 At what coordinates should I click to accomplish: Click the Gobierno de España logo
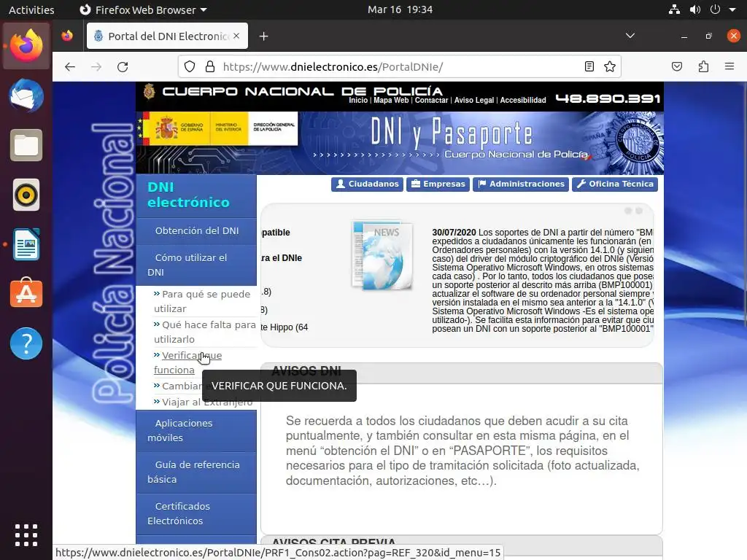pyautogui.click(x=180, y=128)
